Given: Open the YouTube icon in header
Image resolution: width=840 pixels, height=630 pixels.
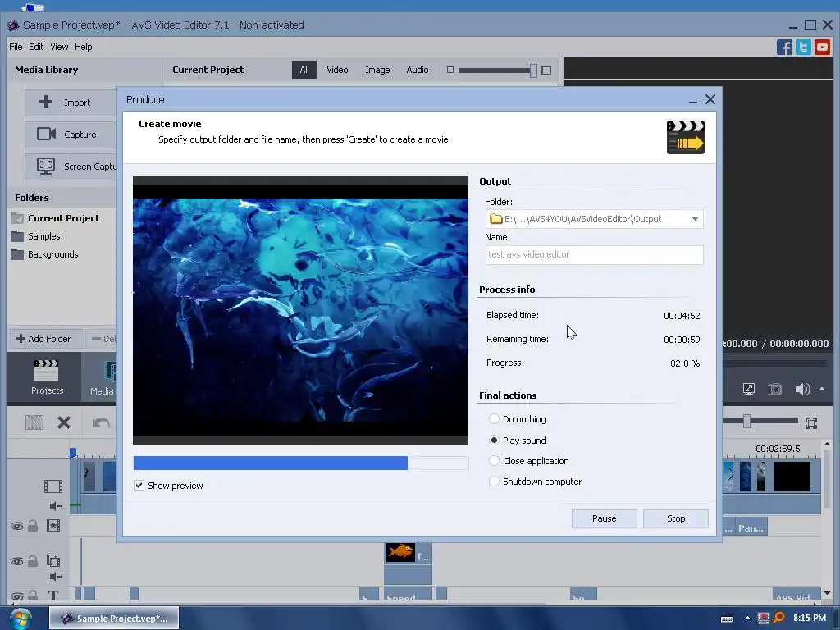Looking at the screenshot, I should click(822, 47).
